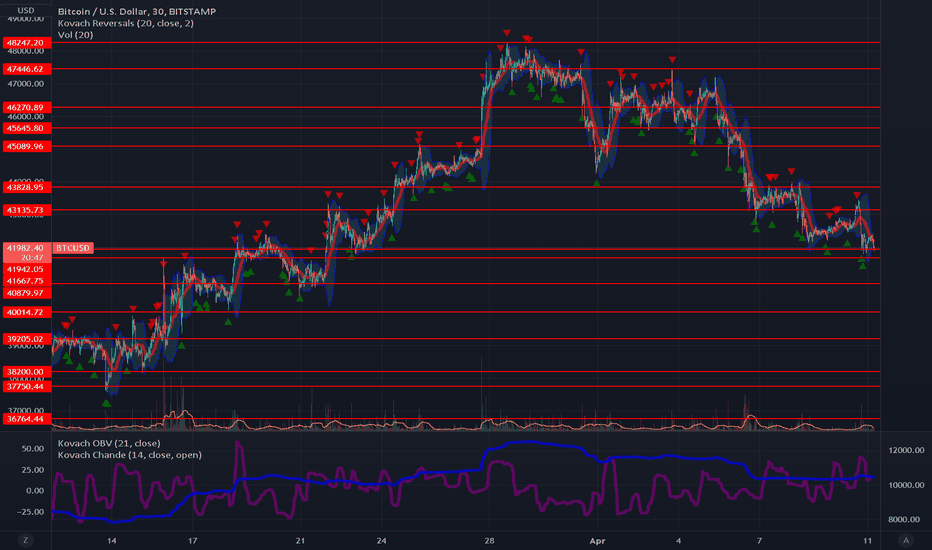The height and width of the screenshot is (550, 932).
Task: Click the 39205.02 price level label
Action: pyautogui.click(x=27, y=339)
